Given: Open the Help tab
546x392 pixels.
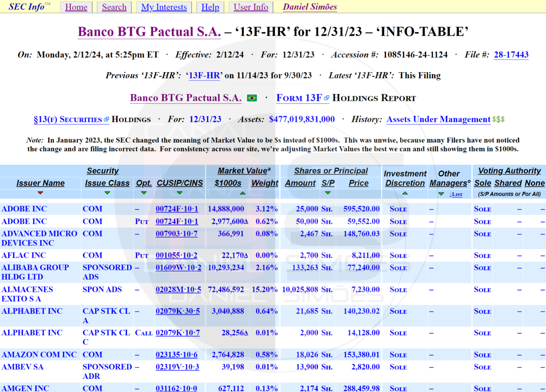Looking at the screenshot, I should pos(210,7).
